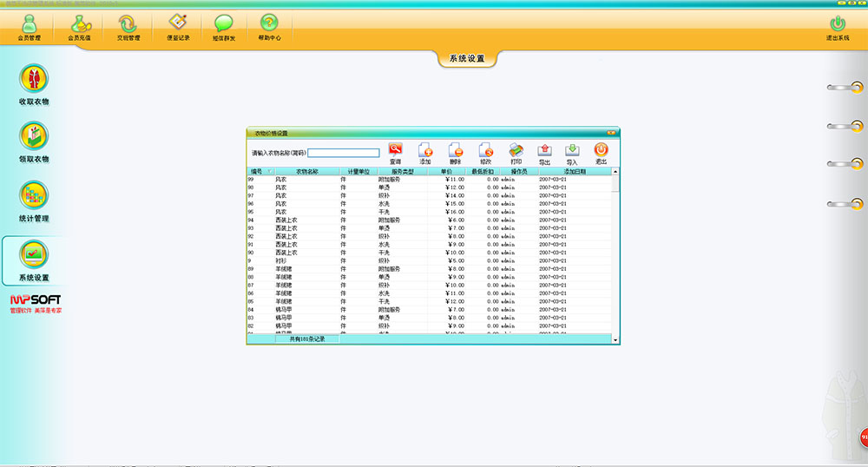Click the 打印 print button
Image resolution: width=868 pixels, height=467 pixels.
pos(516,153)
